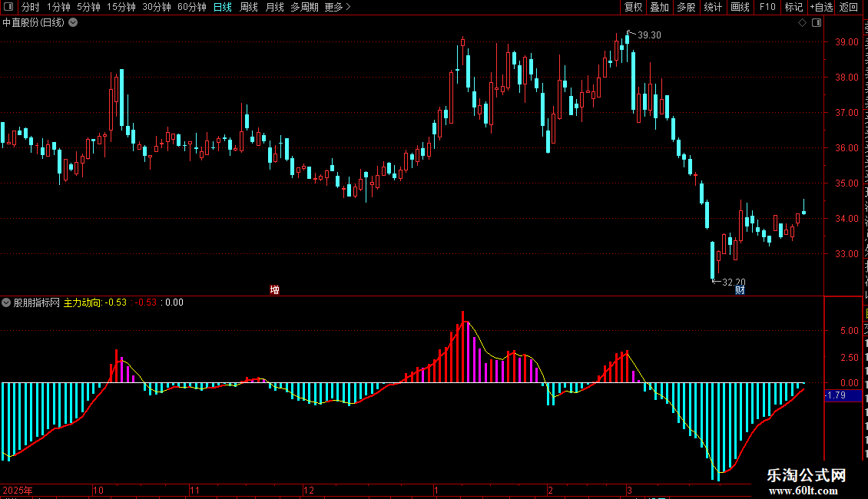
Task: Click the 主力动向 indicator label
Action: pyautogui.click(x=82, y=302)
